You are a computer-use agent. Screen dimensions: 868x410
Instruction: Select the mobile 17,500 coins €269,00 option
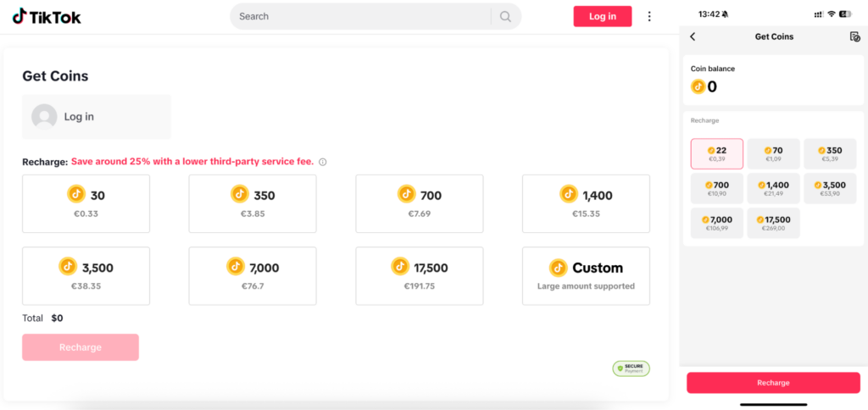[773, 223]
